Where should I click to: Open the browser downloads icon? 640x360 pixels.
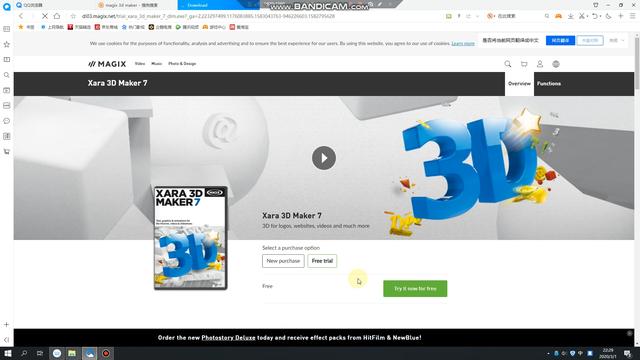pos(571,16)
